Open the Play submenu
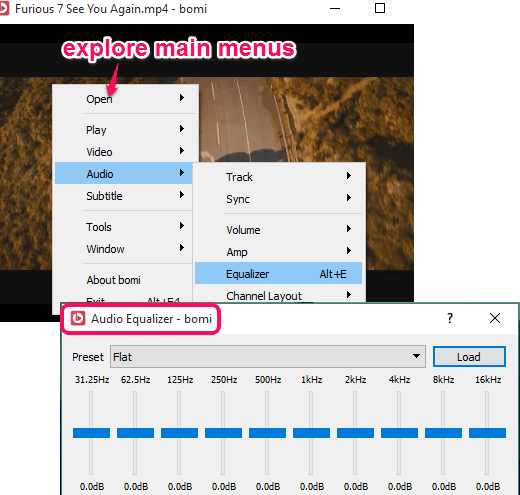The image size is (520, 495). click(125, 130)
